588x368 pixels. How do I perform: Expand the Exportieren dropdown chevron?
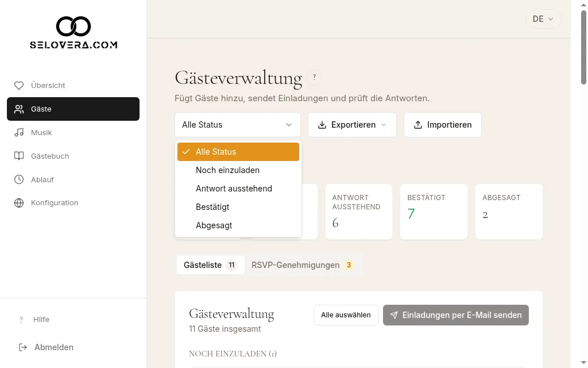383,125
